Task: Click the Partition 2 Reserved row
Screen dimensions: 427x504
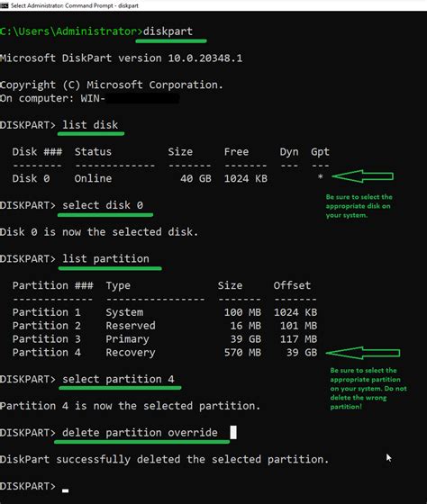Action: pyautogui.click(x=165, y=326)
